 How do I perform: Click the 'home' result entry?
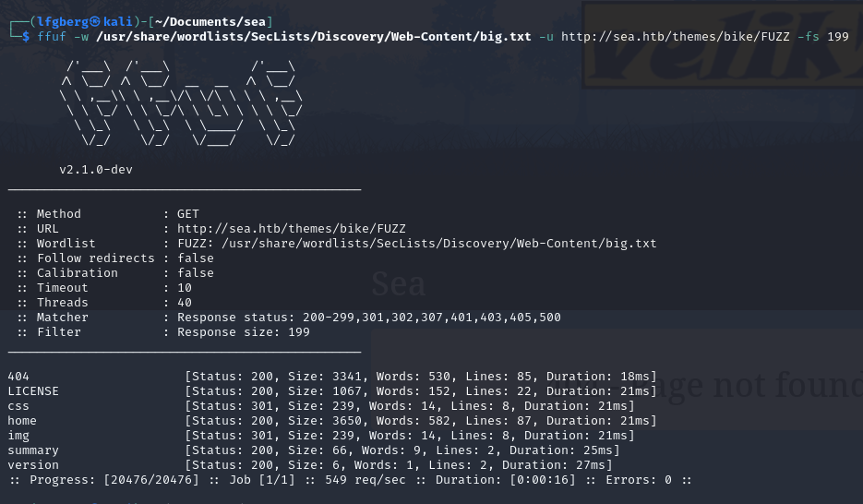pyautogui.click(x=22, y=421)
